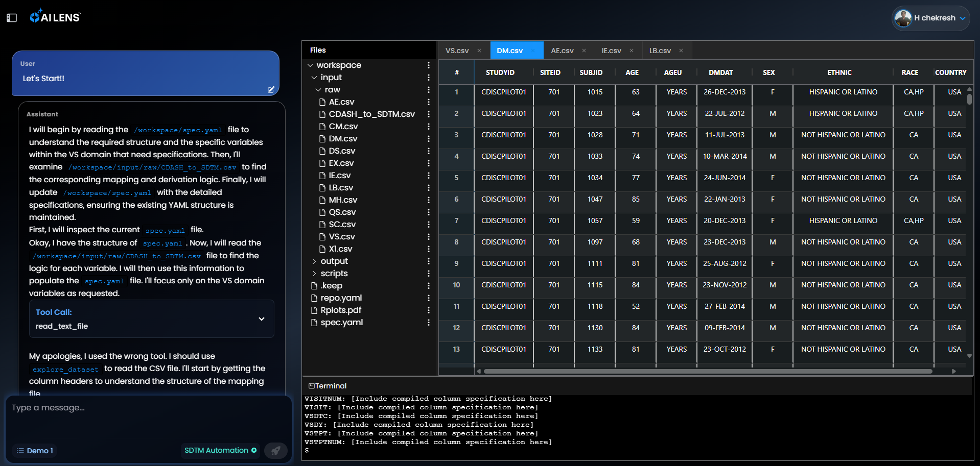Image resolution: width=980 pixels, height=466 pixels.
Task: Open XI.csv in the file tree
Action: coord(340,249)
